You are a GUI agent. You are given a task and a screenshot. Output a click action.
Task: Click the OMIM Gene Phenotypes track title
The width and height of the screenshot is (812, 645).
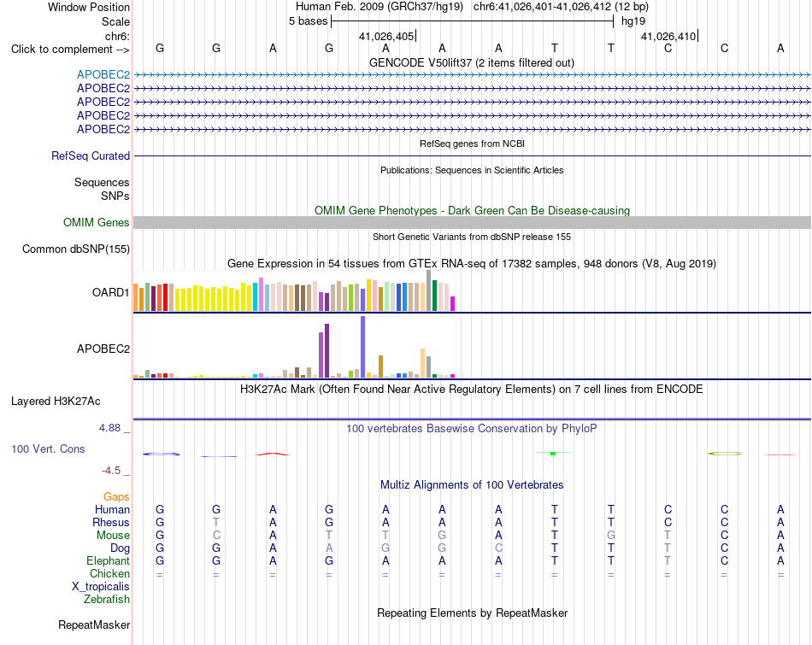(472, 210)
